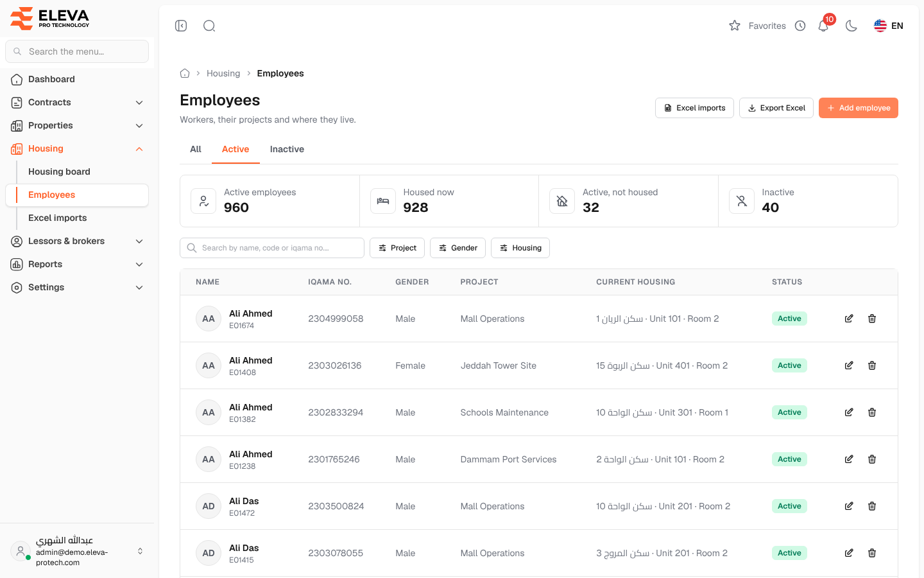Focus the name or iqama search field

(272, 248)
